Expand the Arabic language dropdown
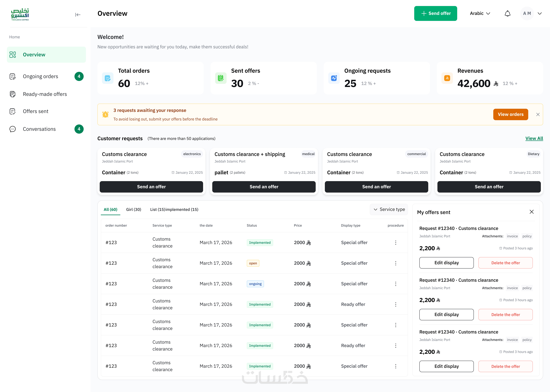This screenshot has width=550, height=392. click(x=480, y=14)
